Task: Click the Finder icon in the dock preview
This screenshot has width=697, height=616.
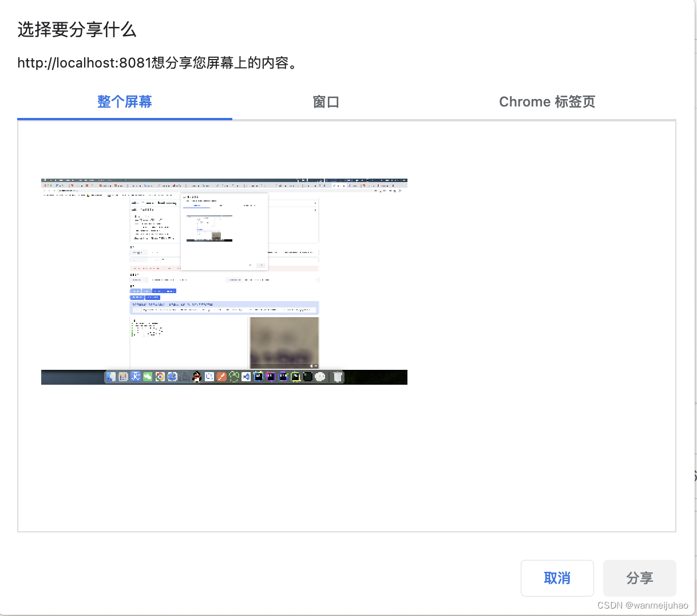Action: [111, 377]
